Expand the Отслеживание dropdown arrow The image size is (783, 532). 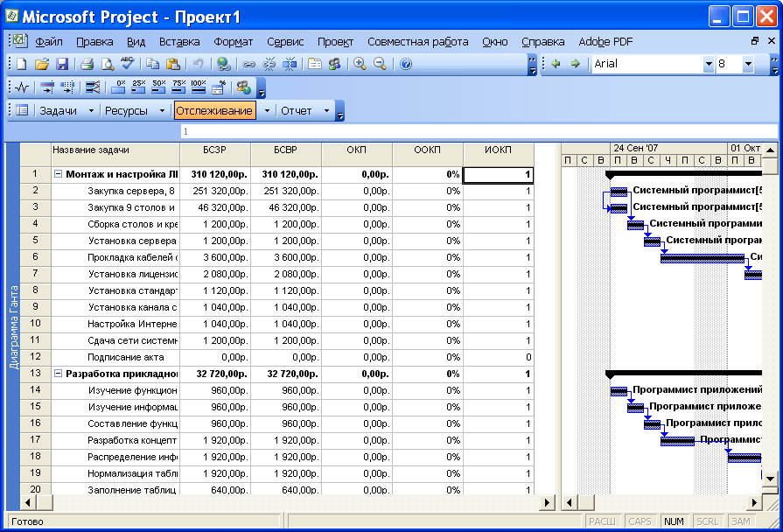pos(267,110)
